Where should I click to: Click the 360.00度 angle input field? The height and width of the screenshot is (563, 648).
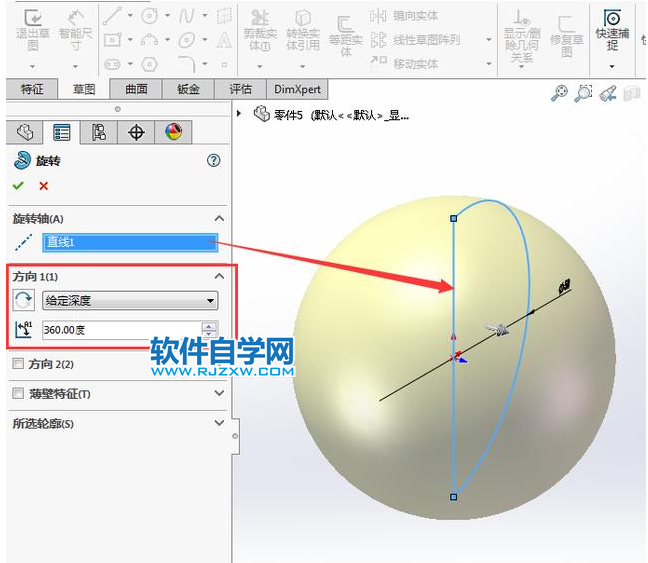point(122,330)
